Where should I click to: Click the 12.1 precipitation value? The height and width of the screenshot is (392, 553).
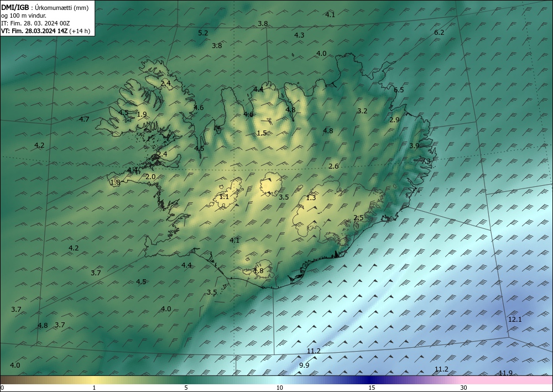[x=515, y=320]
